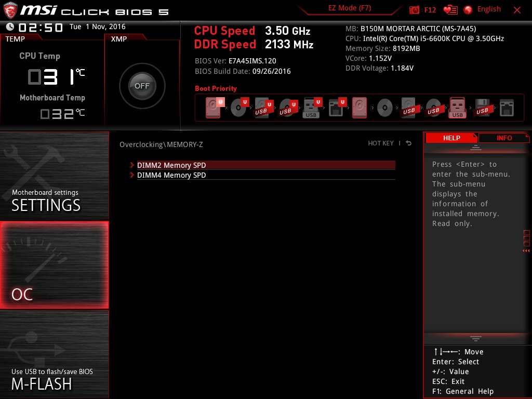This screenshot has width=532, height=399.
Task: Switch to the HELP tab
Action: 451,138
